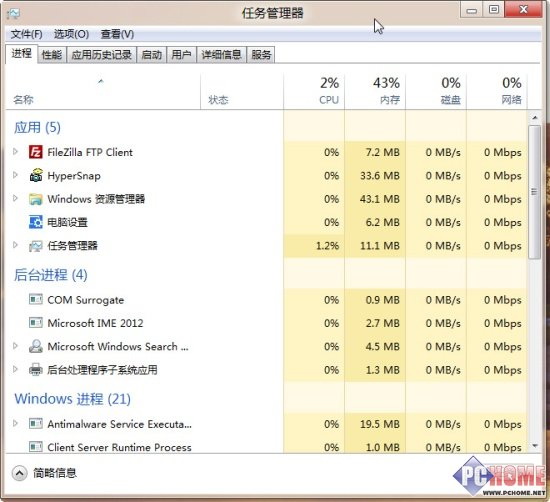Screen dimensions: 550x502
Task: Open the 选项(O) menu
Action: point(71,34)
